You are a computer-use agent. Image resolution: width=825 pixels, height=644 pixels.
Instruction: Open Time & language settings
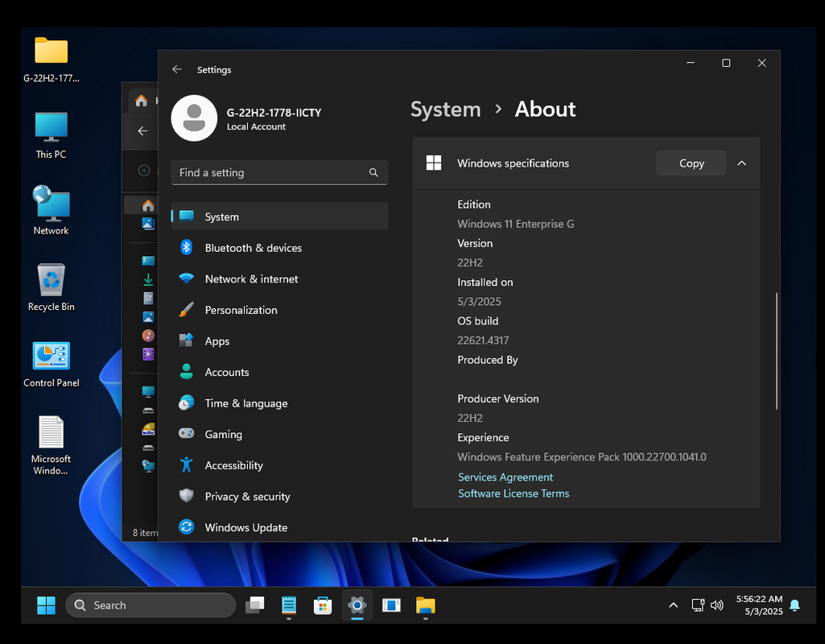pos(245,403)
